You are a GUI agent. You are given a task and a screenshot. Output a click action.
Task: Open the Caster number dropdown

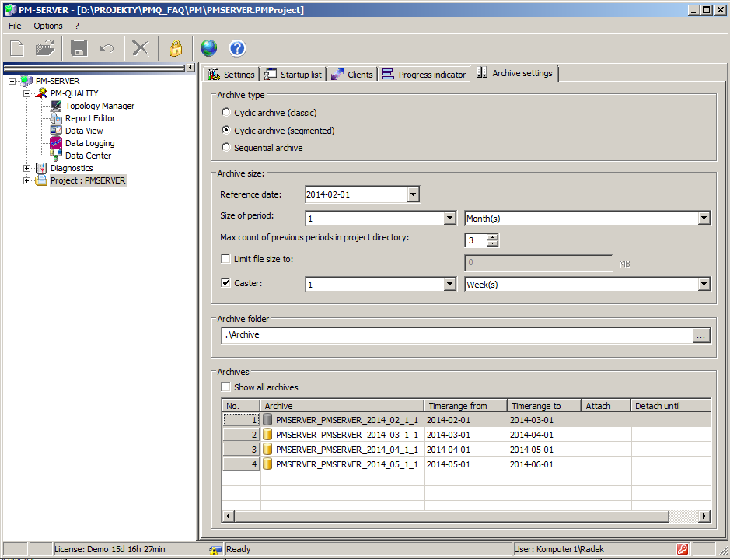point(449,284)
